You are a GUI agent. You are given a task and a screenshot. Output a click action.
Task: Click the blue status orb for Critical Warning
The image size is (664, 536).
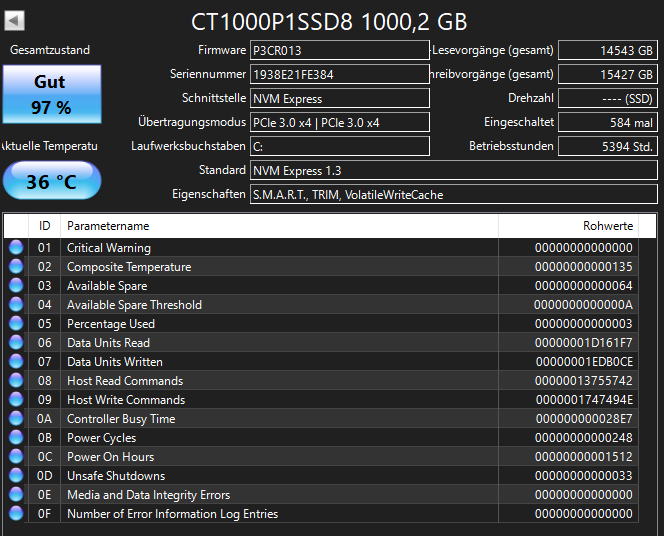click(x=16, y=247)
